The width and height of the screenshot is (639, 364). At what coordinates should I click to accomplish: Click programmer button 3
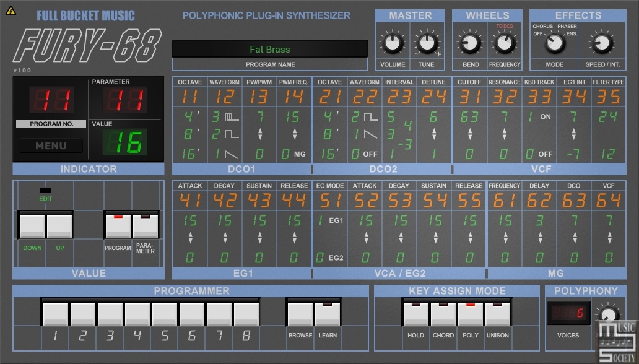tap(110, 314)
